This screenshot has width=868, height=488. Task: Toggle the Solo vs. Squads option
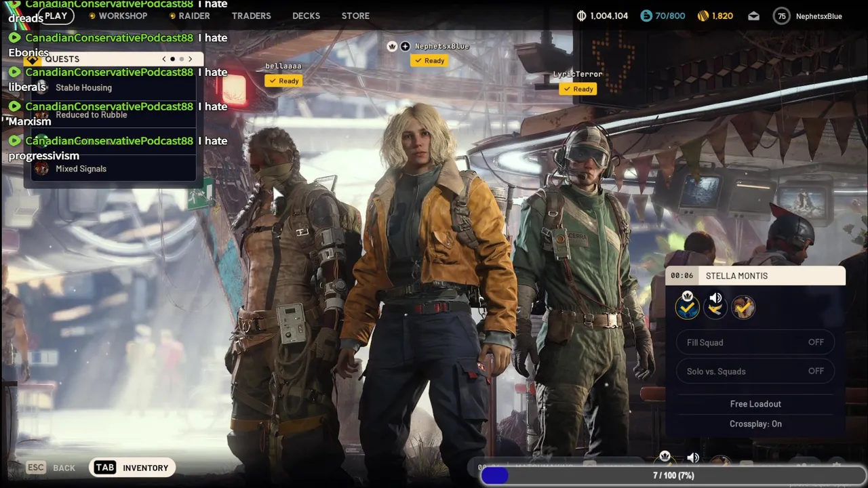coord(755,371)
